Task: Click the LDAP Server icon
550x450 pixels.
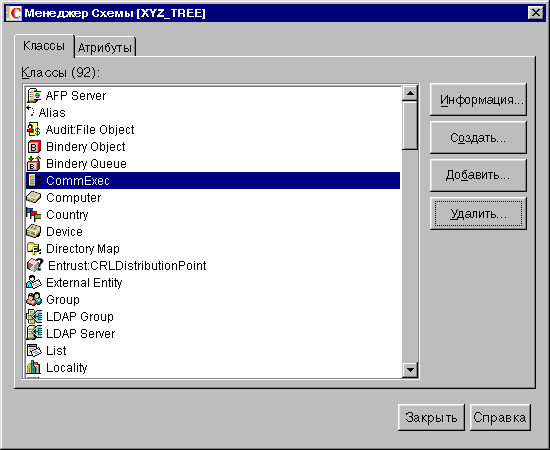Action: 34,333
